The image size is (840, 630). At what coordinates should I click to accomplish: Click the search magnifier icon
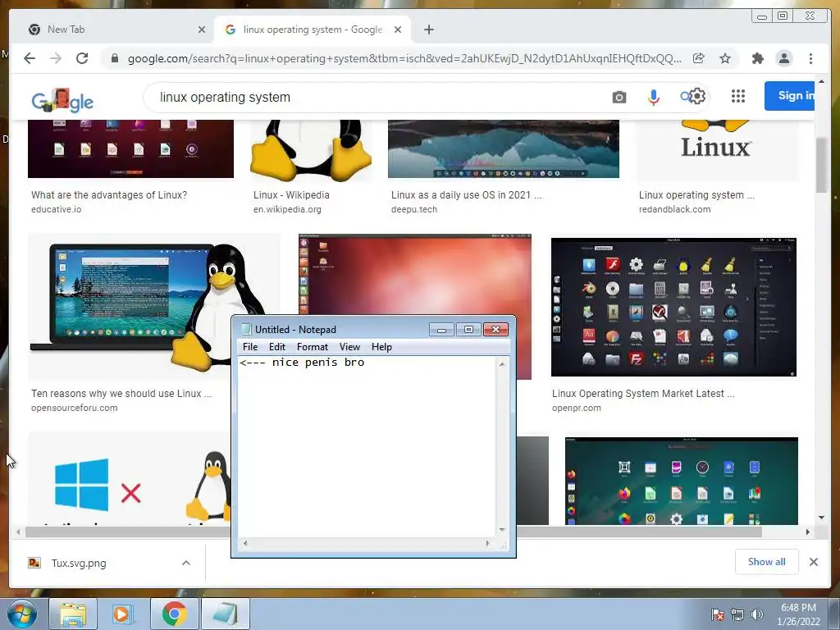685,97
